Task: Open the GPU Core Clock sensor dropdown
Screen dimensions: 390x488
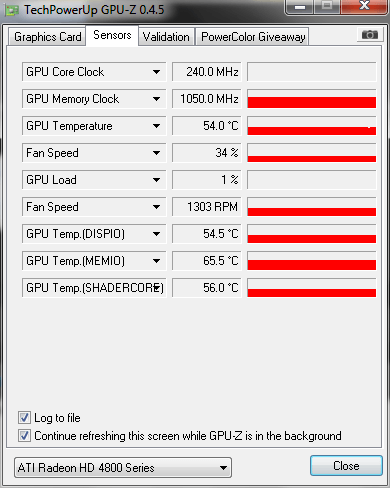Action: (x=156, y=72)
